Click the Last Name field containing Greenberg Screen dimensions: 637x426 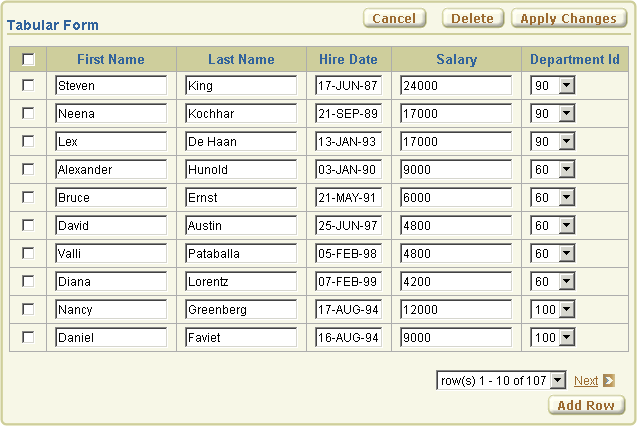pyautogui.click(x=241, y=309)
